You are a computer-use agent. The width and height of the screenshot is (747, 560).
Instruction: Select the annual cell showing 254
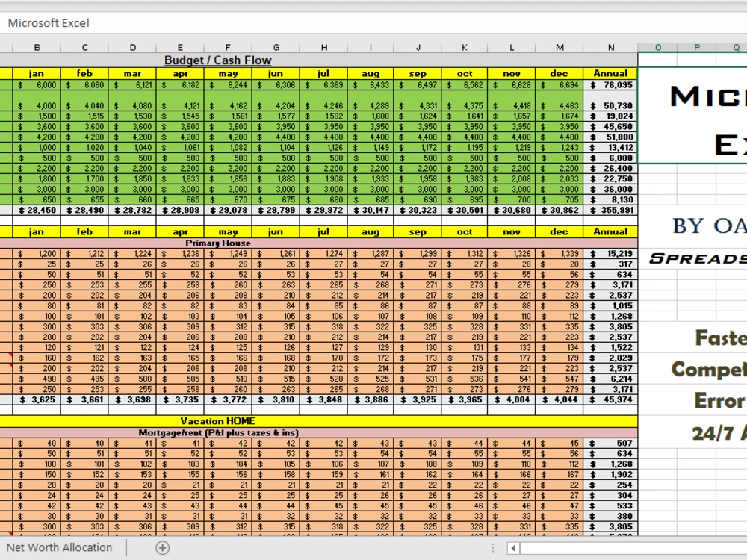coord(611,485)
